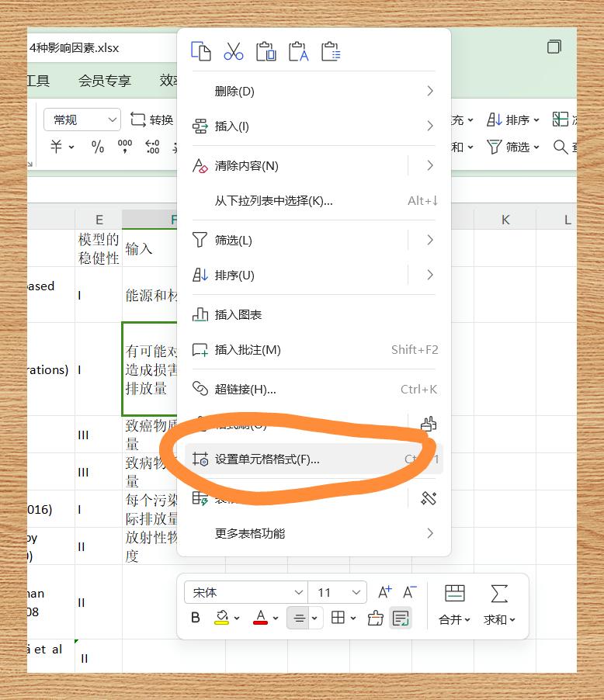Click the fill color bucket icon
The image size is (604, 700).
click(x=221, y=618)
